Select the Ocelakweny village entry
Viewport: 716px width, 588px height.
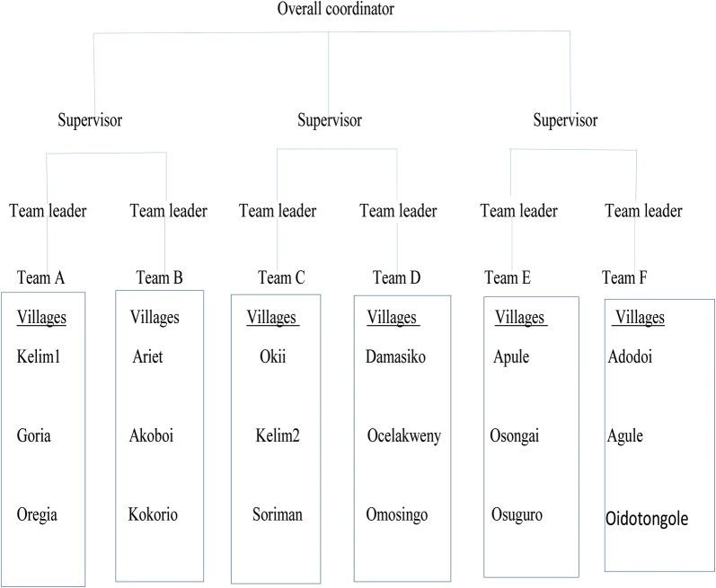click(403, 436)
